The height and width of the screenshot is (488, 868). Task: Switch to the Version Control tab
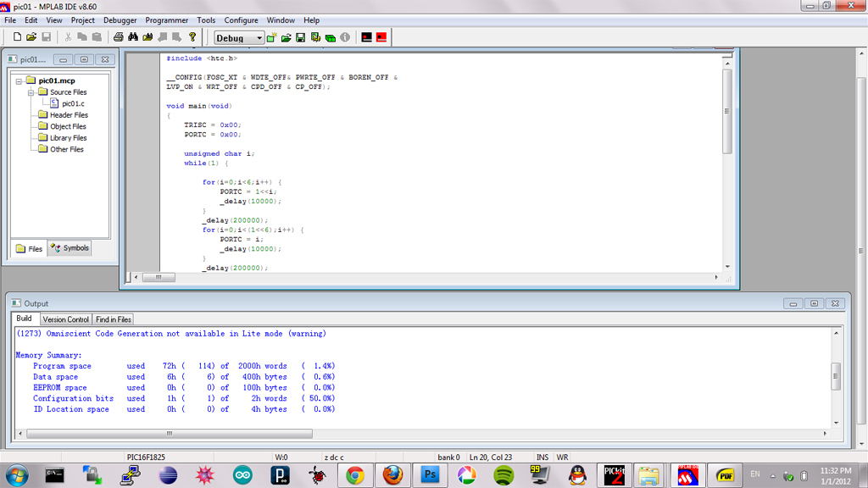pyautogui.click(x=66, y=319)
